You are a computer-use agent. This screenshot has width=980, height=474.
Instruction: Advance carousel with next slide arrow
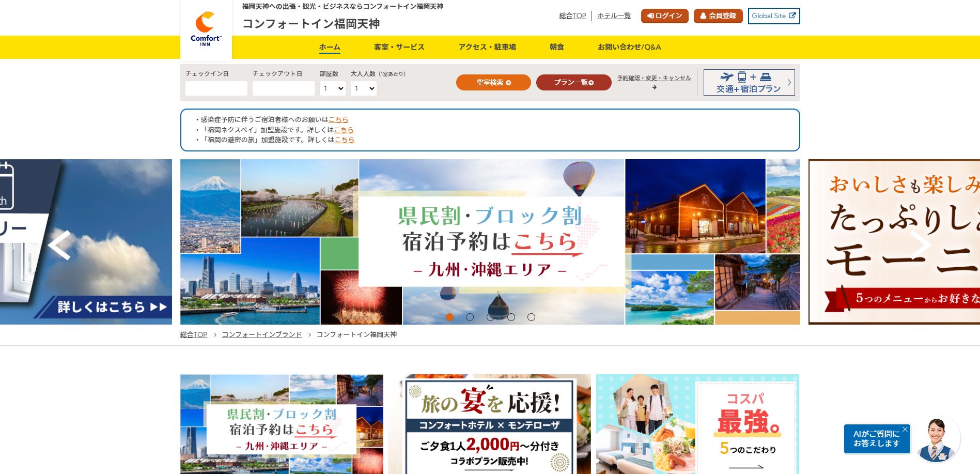[920, 245]
